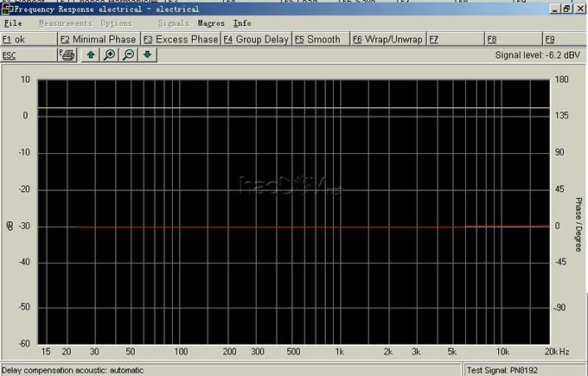Click the application icon in title bar
Screen dimensions: 588x376
point(7,10)
